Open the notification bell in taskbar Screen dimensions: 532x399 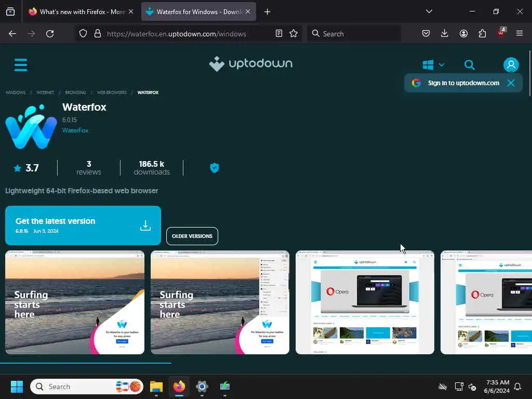click(518, 387)
